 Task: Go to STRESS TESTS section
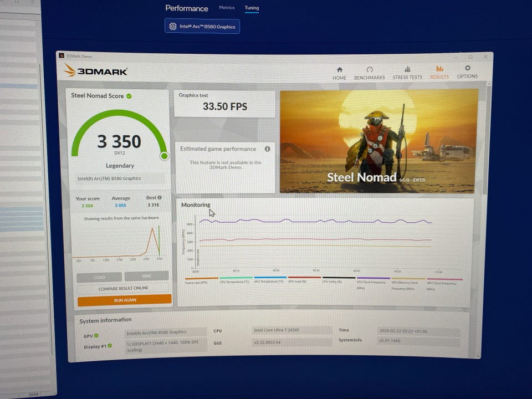pos(407,73)
